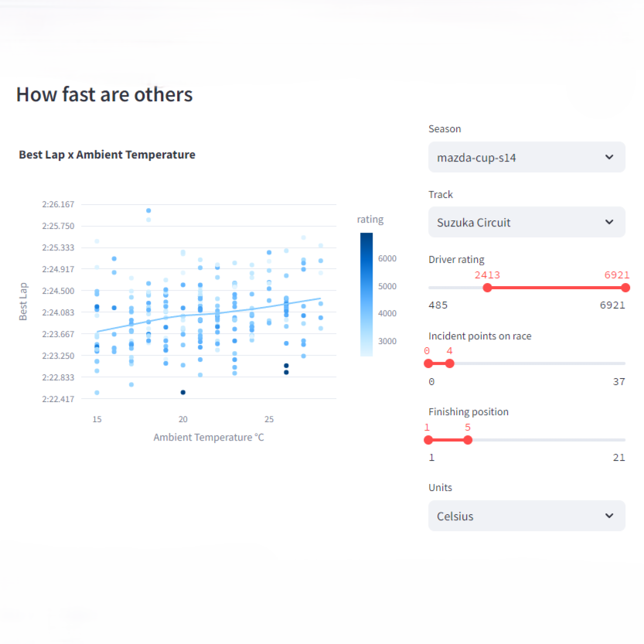The image size is (644, 644).
Task: Click Driver rating lower handle at 2413
Action: click(x=487, y=288)
